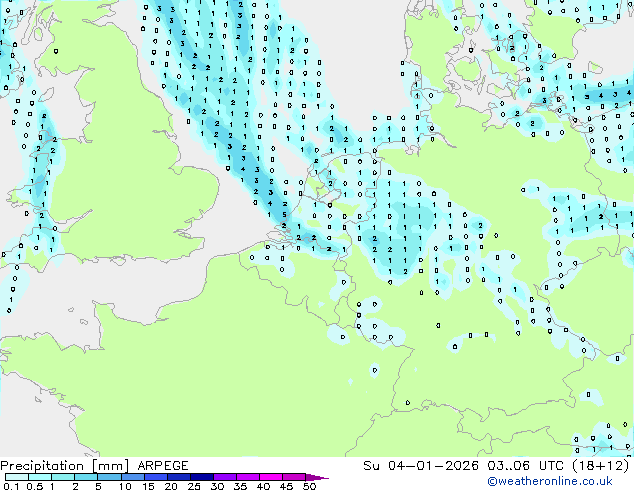Click the legend value '30'
634x490 pixels.
click(217, 486)
